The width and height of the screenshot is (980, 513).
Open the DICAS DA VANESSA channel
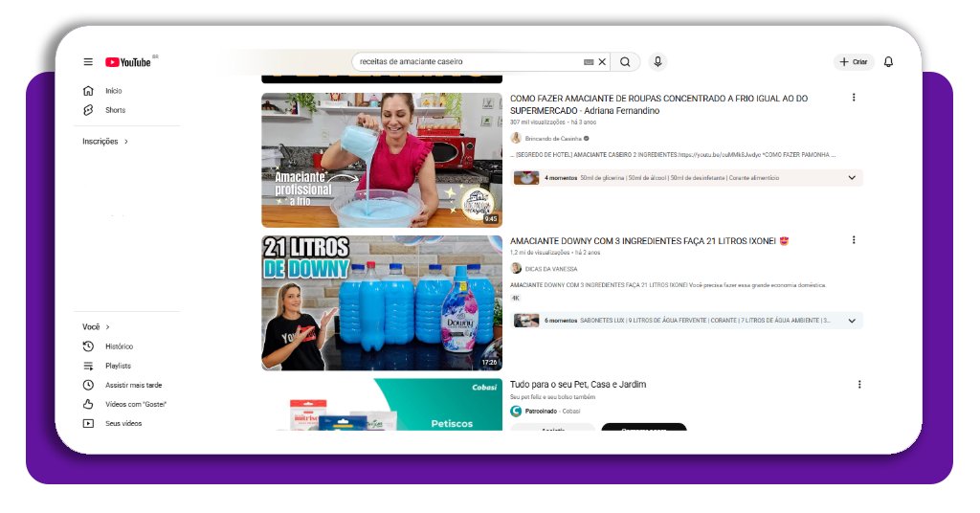click(551, 269)
